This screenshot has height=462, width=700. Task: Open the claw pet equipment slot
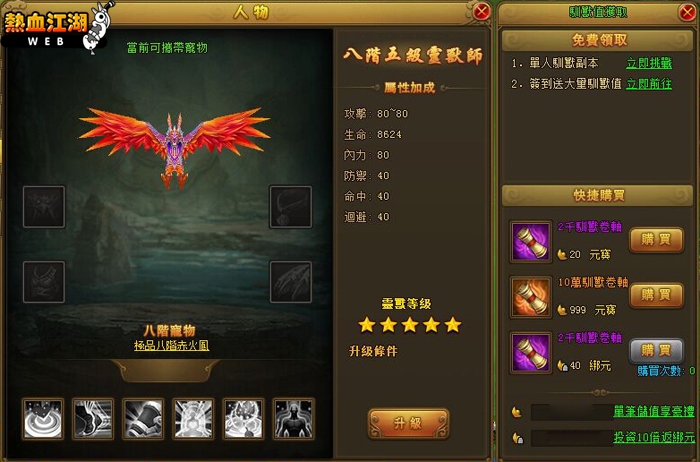pyautogui.click(x=291, y=282)
